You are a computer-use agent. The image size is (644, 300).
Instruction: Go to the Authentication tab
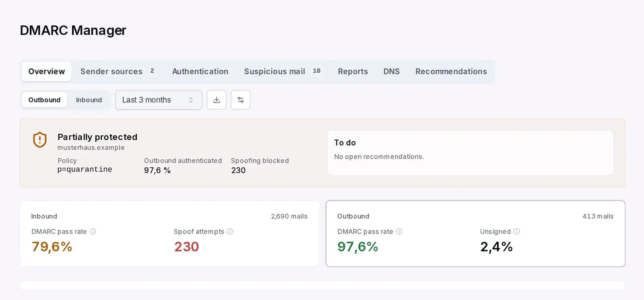click(x=200, y=72)
